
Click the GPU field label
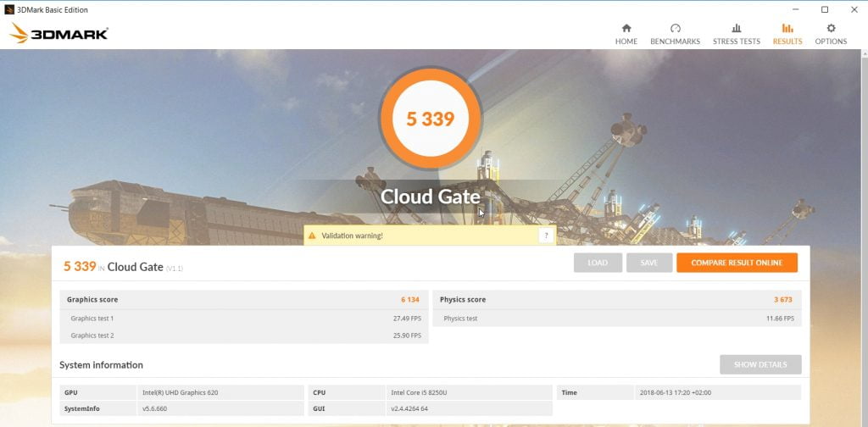pyautogui.click(x=71, y=393)
